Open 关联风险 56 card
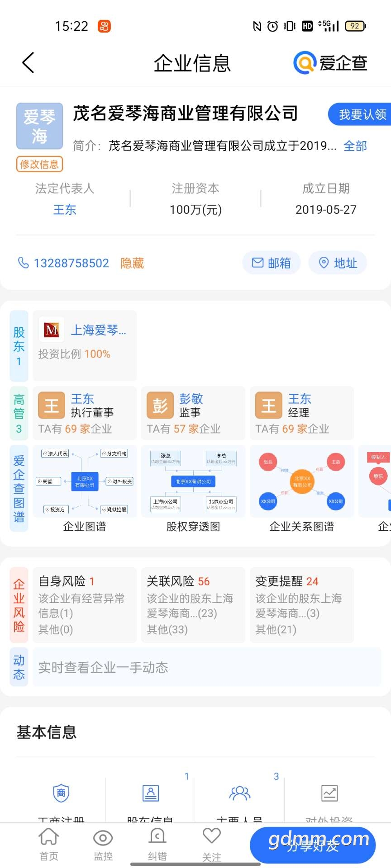This screenshot has width=391, height=868. [x=193, y=605]
